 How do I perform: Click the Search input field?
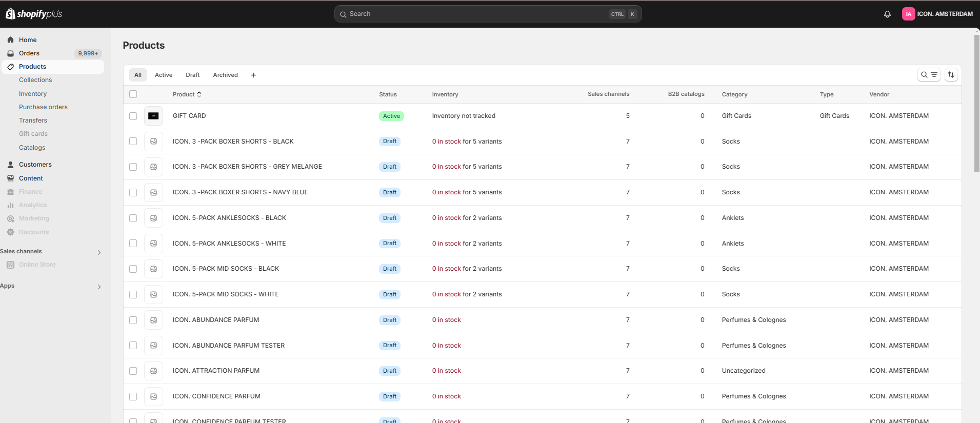[488, 14]
